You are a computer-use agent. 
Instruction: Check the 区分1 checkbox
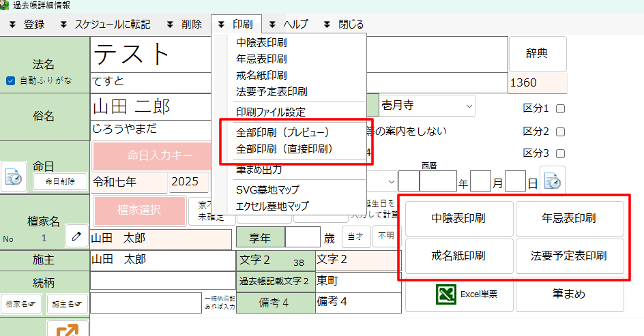click(561, 108)
